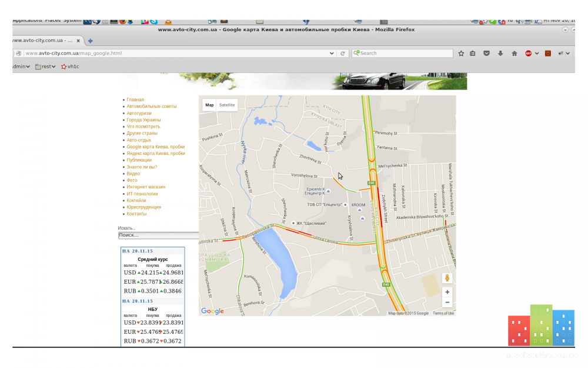Click the Google logo on the map
Screen dimensions: 588x368
[212, 311]
